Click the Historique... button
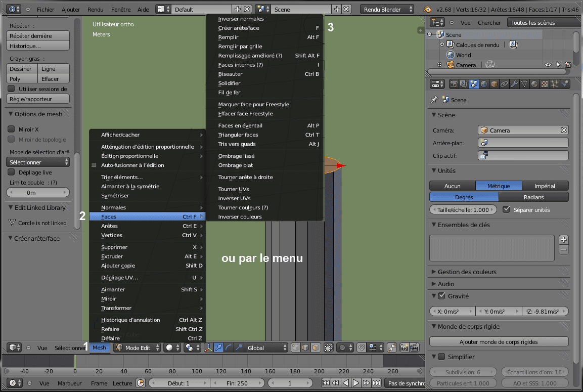583x392 pixels. tap(38, 46)
